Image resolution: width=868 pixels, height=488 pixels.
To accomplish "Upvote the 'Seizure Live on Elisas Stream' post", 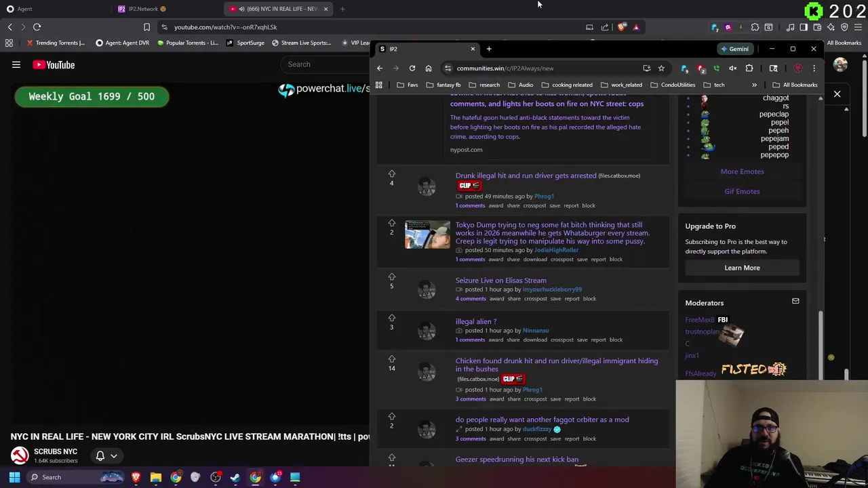I will tap(391, 277).
